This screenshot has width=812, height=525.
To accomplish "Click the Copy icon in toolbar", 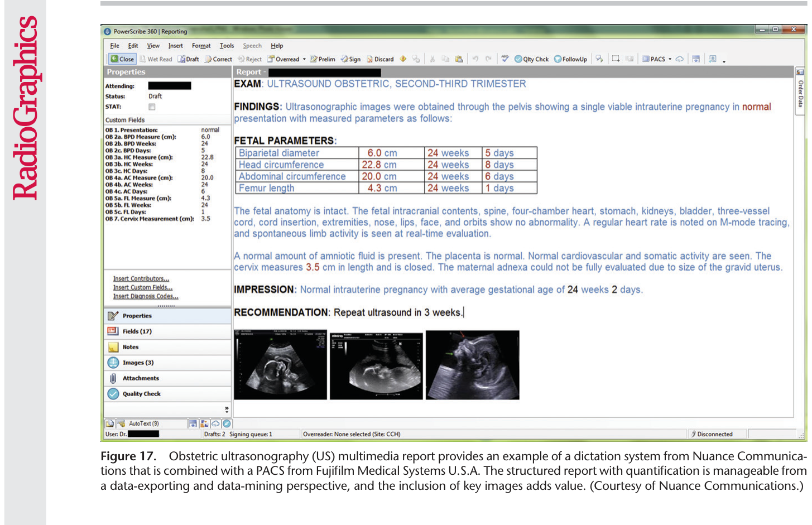I will [445, 59].
